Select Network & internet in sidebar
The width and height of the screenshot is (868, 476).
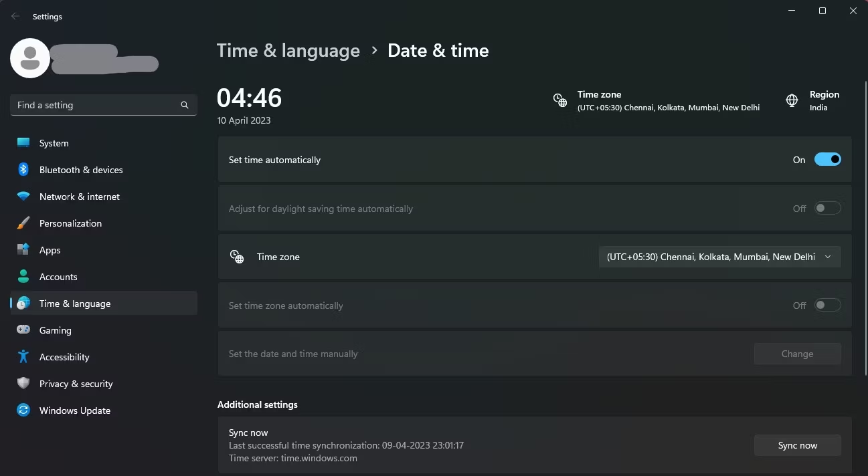pyautogui.click(x=104, y=197)
